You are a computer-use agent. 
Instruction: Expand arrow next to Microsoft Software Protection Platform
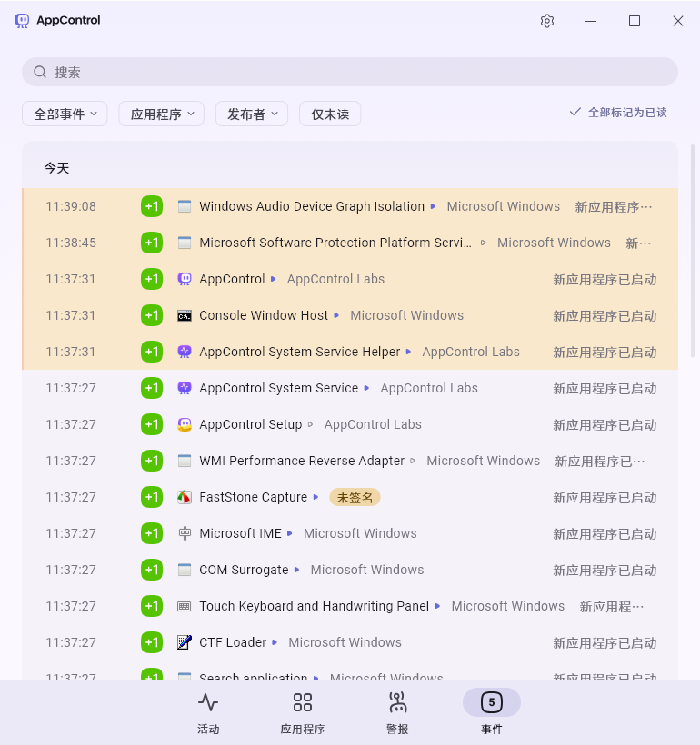click(x=483, y=243)
